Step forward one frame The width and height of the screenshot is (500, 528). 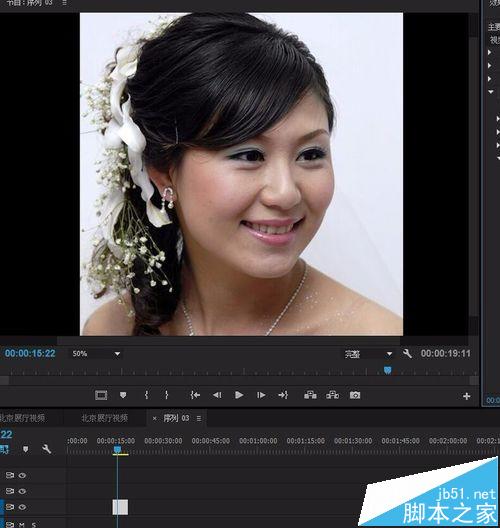pos(261,395)
